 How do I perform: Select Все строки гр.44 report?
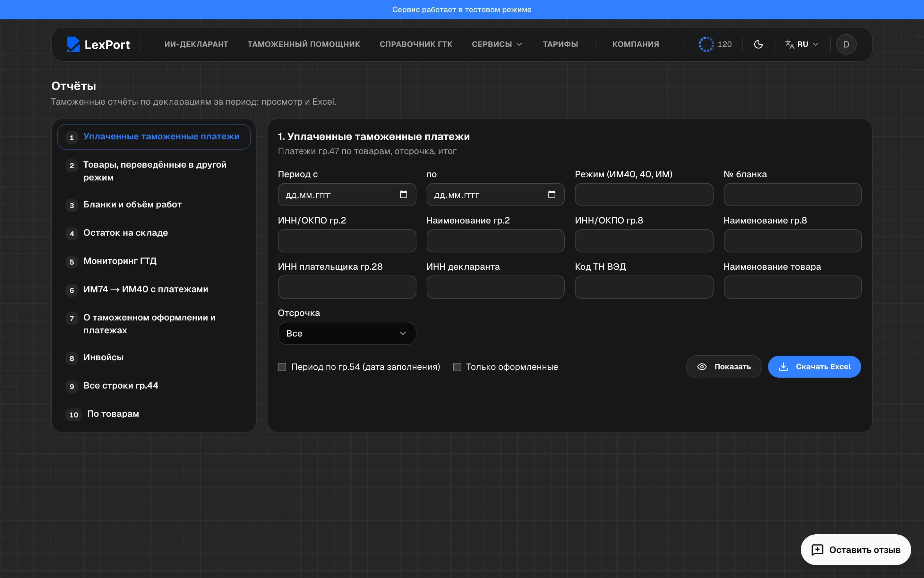point(154,386)
